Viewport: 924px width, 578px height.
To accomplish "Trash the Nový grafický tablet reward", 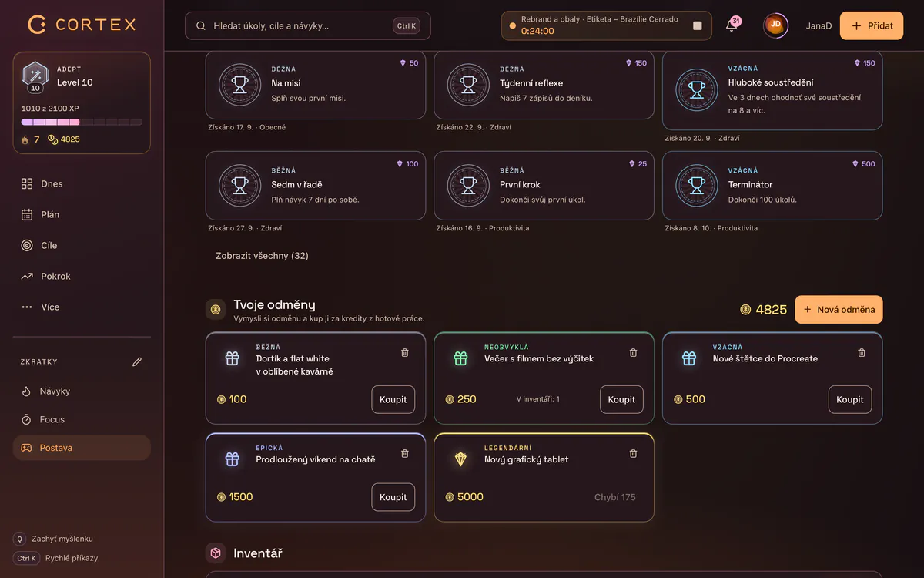I will [x=634, y=453].
